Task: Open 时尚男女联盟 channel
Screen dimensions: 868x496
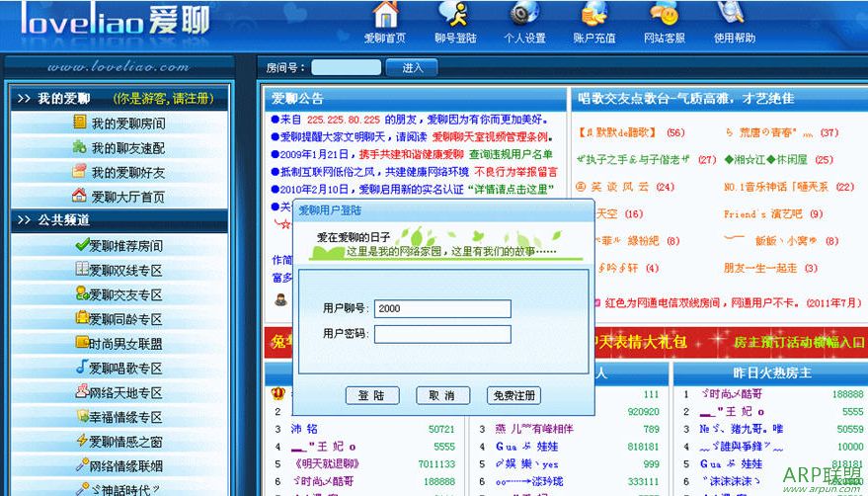Action: (119, 343)
